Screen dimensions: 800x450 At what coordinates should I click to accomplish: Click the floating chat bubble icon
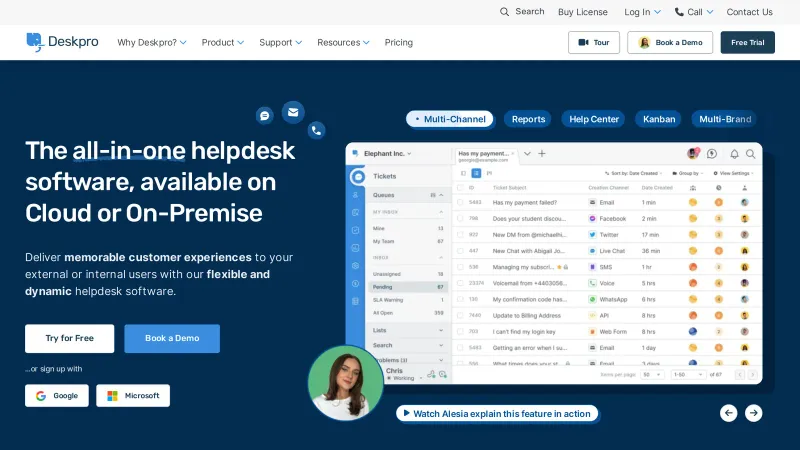[264, 115]
